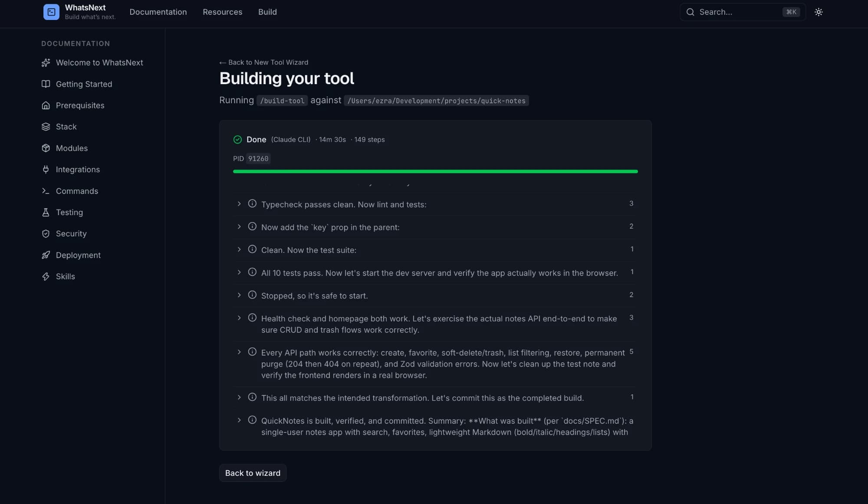Click the '149 steps' label
Image resolution: width=868 pixels, height=504 pixels.
[x=369, y=140]
